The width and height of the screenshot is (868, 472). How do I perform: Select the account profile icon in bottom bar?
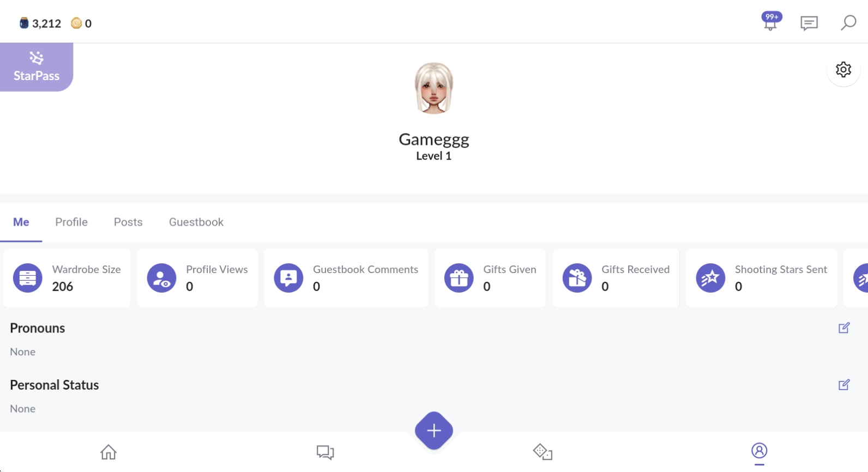759,451
